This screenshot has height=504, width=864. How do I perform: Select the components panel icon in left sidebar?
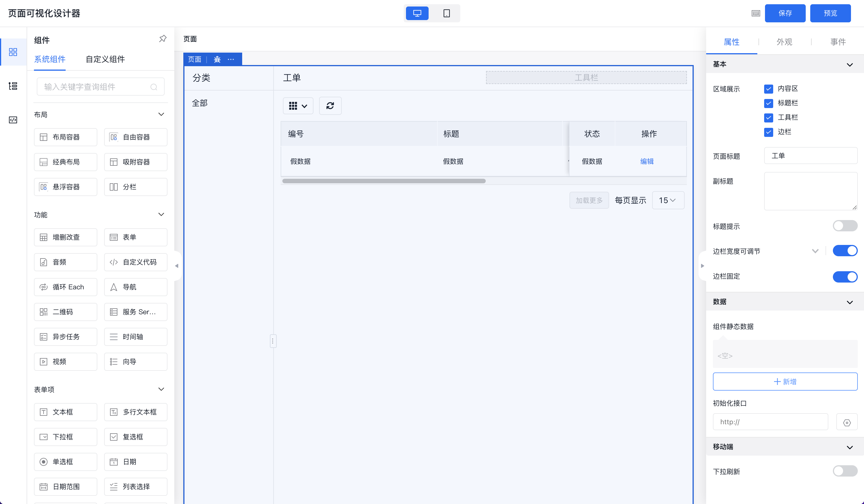coord(13,52)
